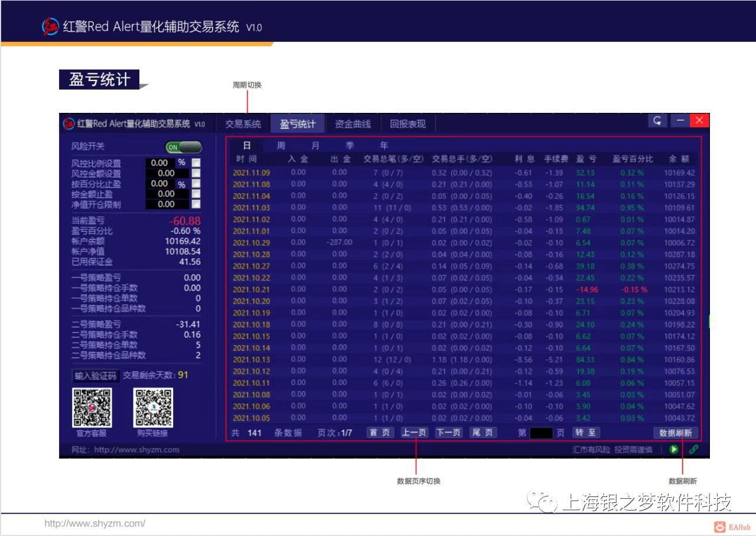Switch to the 资金曲线 tab

[353, 124]
